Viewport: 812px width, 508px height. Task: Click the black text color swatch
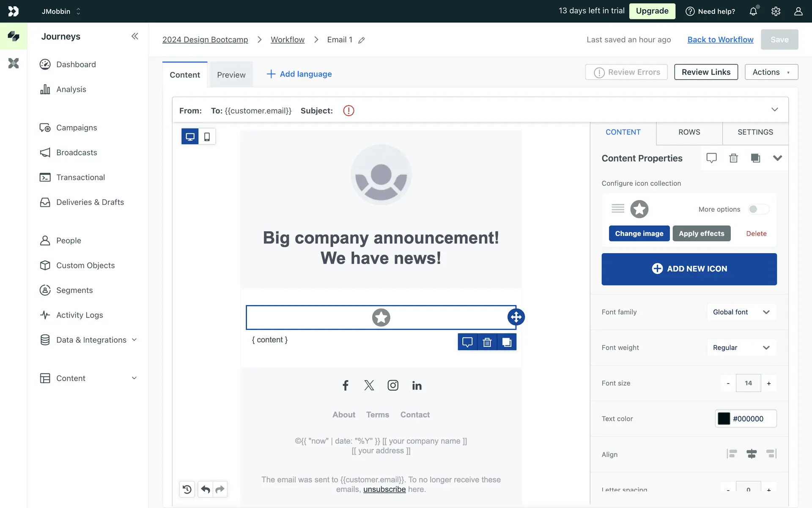pyautogui.click(x=724, y=419)
